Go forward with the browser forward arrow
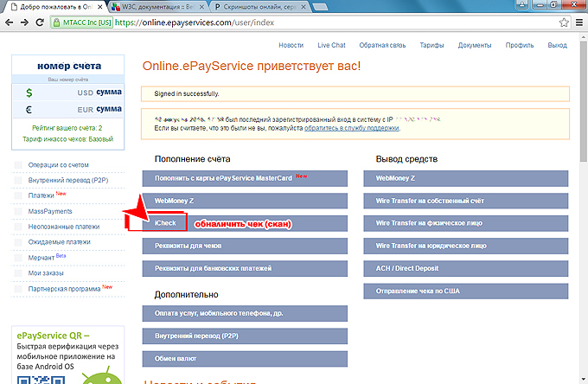588x384 pixels. click(x=24, y=22)
